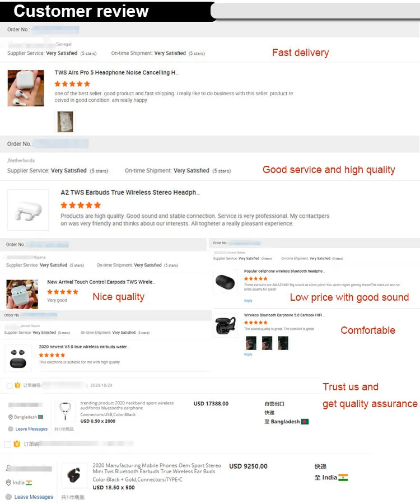Click the speech bubble icon on the India order
Screen dimensions: 420x504
click(x=8, y=497)
